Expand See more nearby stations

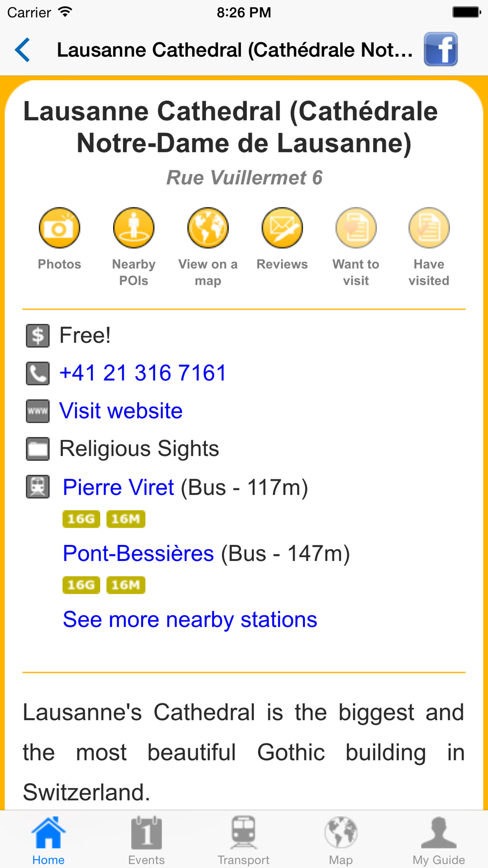190,620
